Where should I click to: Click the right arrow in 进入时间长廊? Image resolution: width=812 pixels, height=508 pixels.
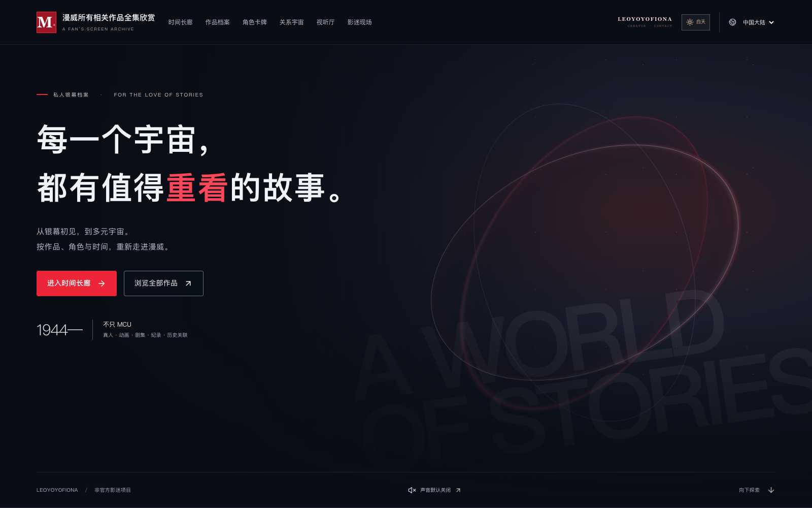click(x=101, y=283)
